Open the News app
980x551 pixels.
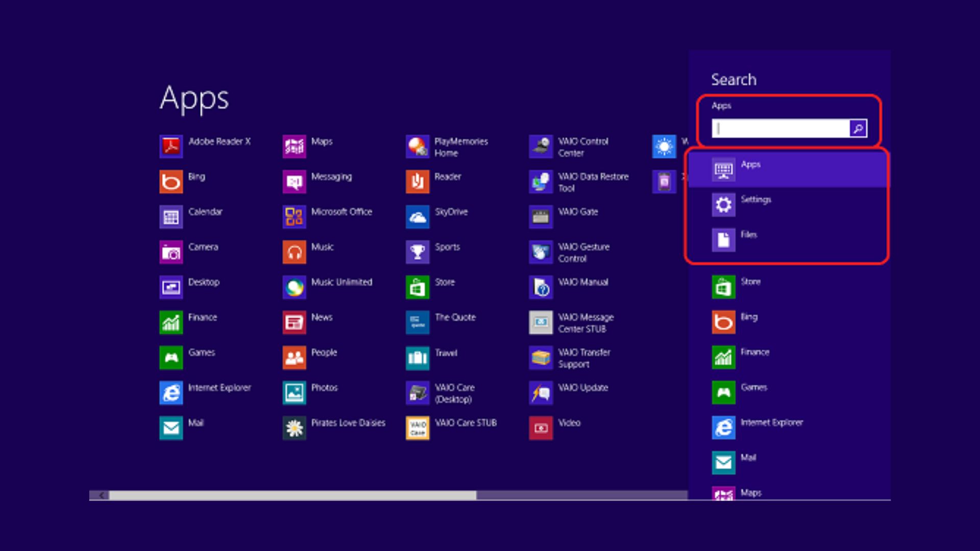point(295,322)
